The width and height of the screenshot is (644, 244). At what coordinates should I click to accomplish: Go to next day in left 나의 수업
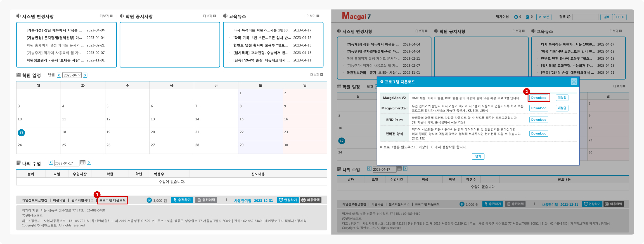[x=89, y=162]
